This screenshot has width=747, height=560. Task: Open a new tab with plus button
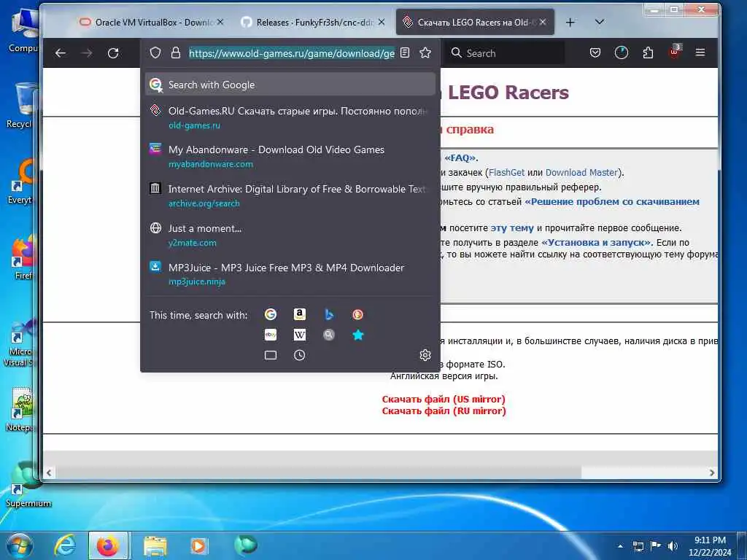(570, 23)
